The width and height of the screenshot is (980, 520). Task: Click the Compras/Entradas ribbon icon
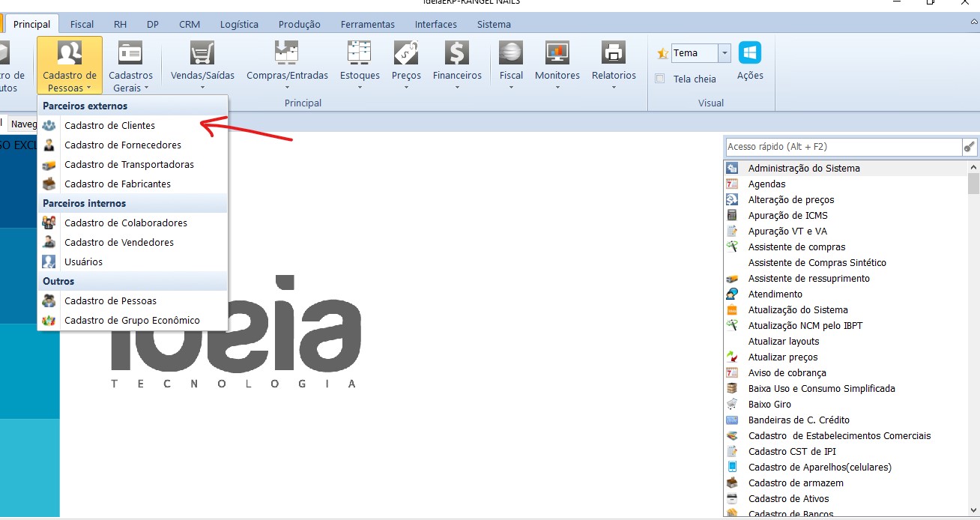point(287,54)
